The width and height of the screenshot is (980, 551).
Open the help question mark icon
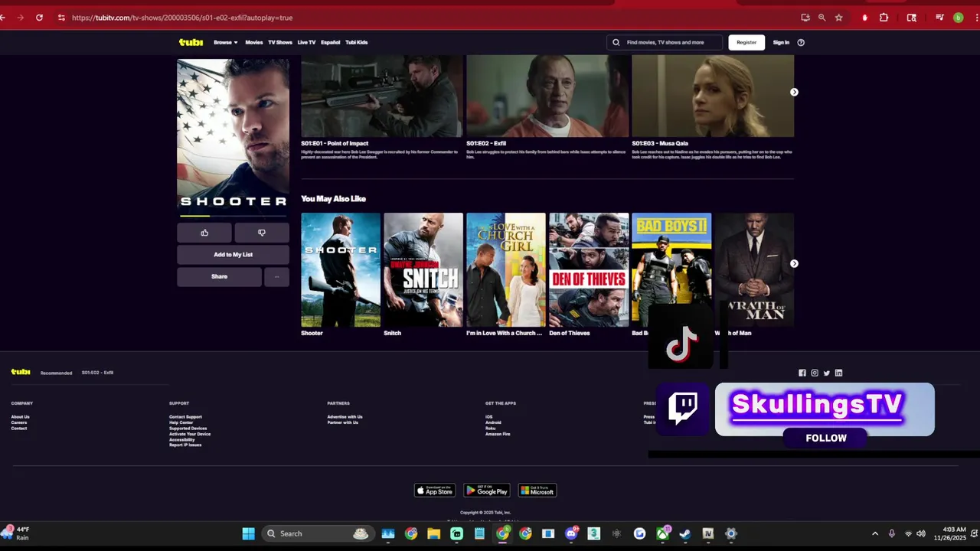[801, 42]
